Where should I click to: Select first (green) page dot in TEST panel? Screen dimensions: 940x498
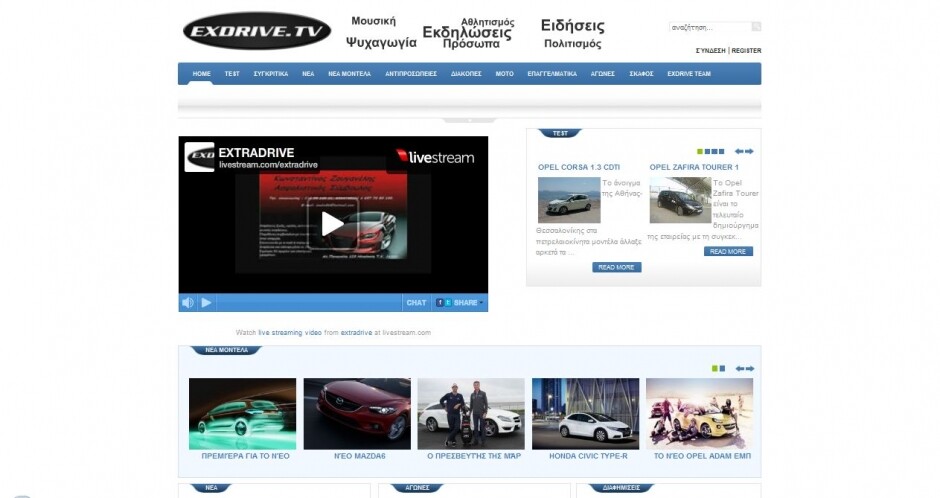pyautogui.click(x=700, y=152)
